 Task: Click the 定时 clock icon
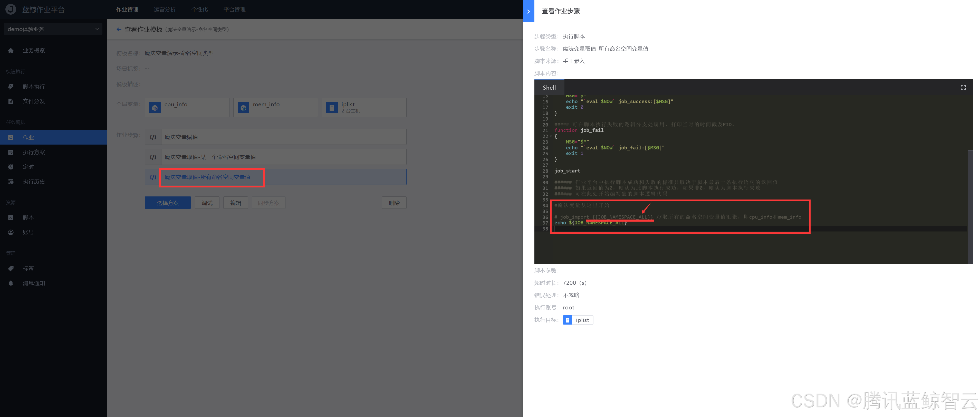point(11,167)
